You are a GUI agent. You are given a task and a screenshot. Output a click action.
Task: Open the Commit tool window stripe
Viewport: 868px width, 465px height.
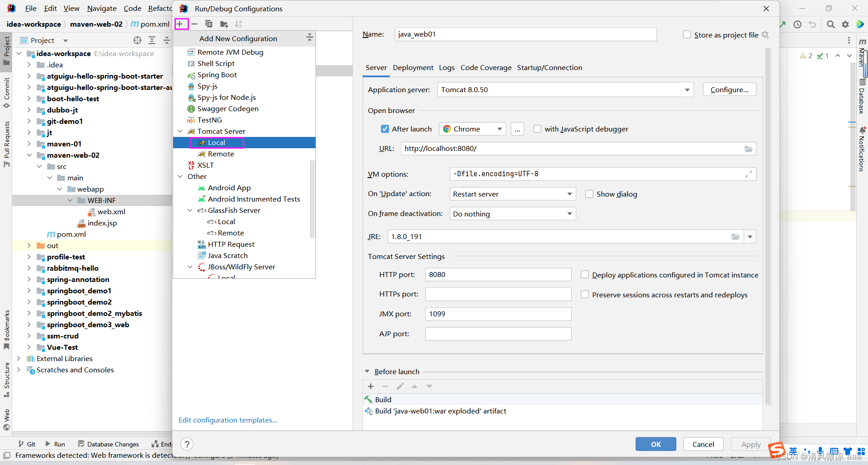pyautogui.click(x=6, y=93)
